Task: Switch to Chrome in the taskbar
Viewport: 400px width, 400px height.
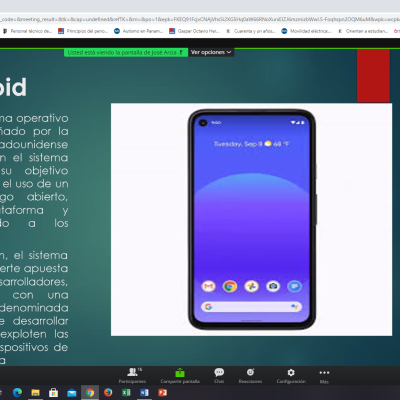Action: pos(90,393)
